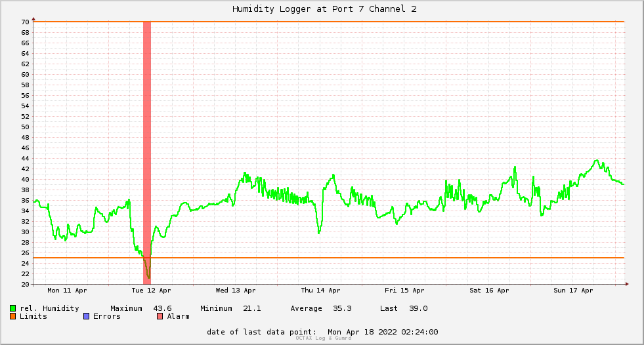This screenshot has height=345, width=644.
Task: Click the Last value 39.0
Action: point(418,308)
